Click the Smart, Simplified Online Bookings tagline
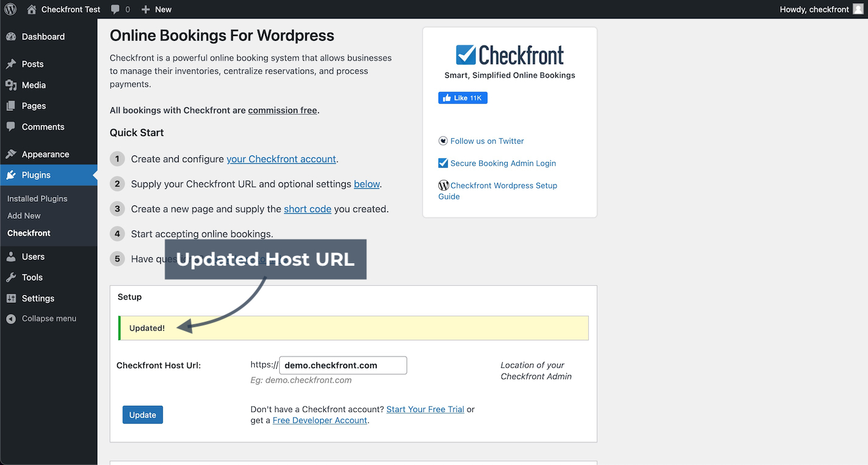This screenshot has height=465, width=868. pos(510,75)
